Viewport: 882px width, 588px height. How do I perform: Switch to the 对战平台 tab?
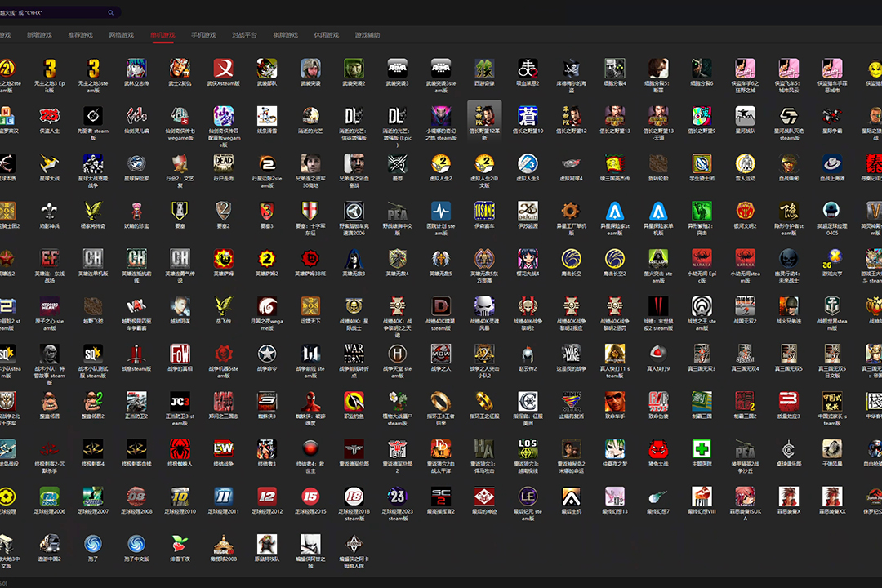click(245, 35)
